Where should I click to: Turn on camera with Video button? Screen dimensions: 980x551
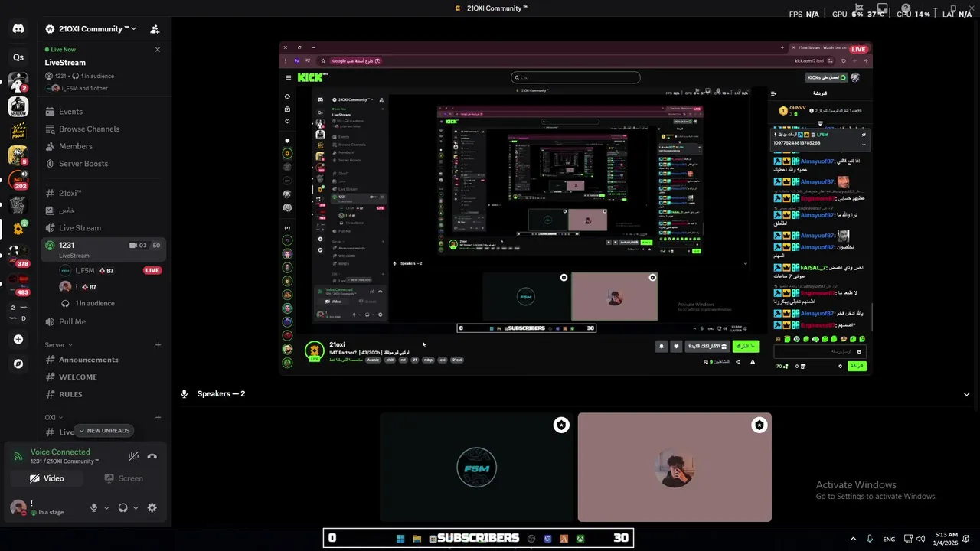47,478
